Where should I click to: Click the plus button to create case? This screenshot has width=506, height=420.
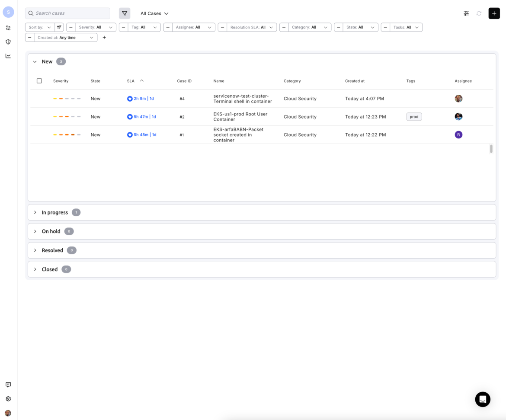click(494, 13)
